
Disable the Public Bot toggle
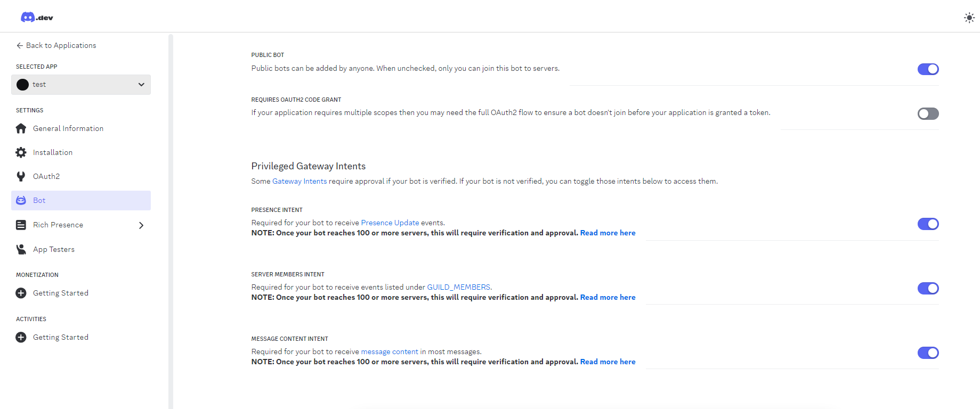(x=928, y=69)
